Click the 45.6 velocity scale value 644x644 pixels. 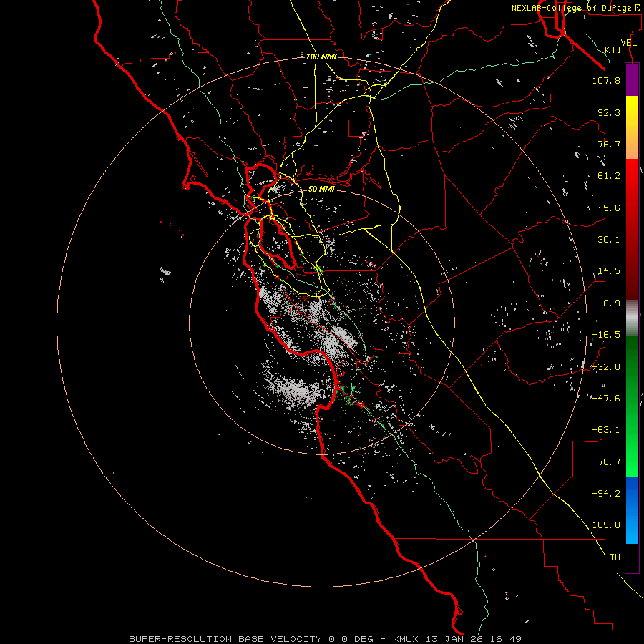pos(609,208)
